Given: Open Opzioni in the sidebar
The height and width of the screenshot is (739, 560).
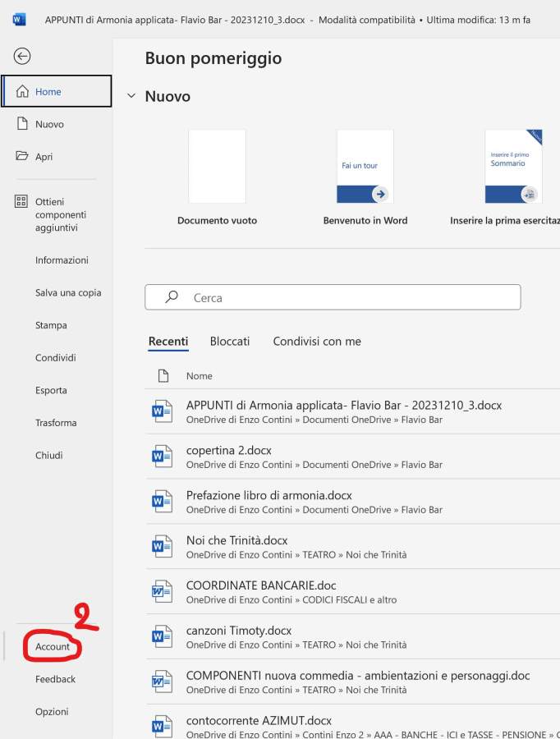Looking at the screenshot, I should click(x=52, y=712).
